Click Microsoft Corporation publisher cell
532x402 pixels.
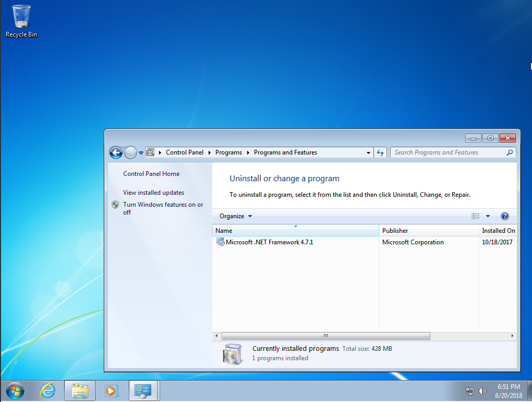(x=413, y=242)
